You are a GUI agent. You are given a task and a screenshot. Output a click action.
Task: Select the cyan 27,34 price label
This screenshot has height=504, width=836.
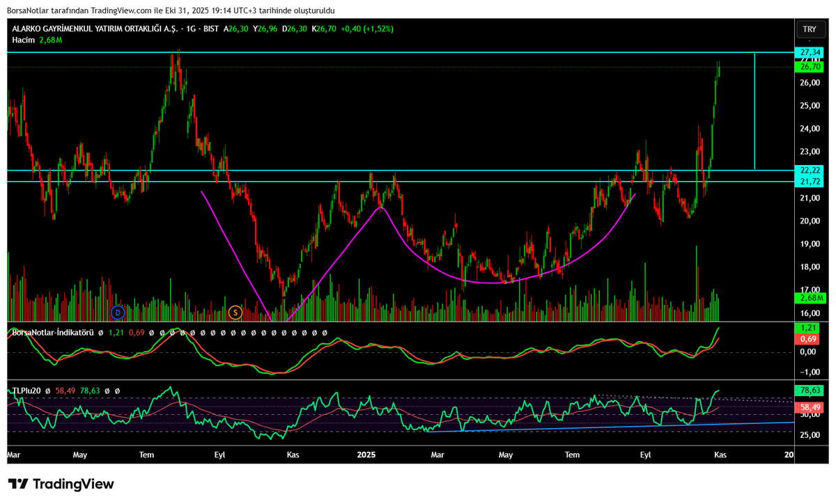[810, 52]
